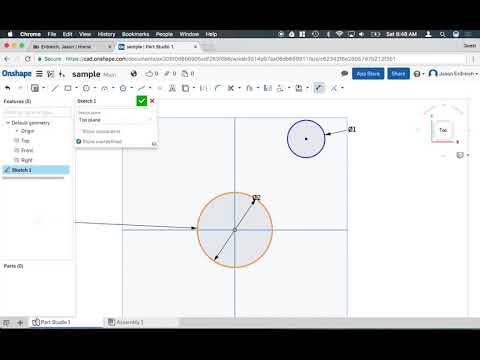Select the Linear pattern sketch tool

tap(280, 88)
